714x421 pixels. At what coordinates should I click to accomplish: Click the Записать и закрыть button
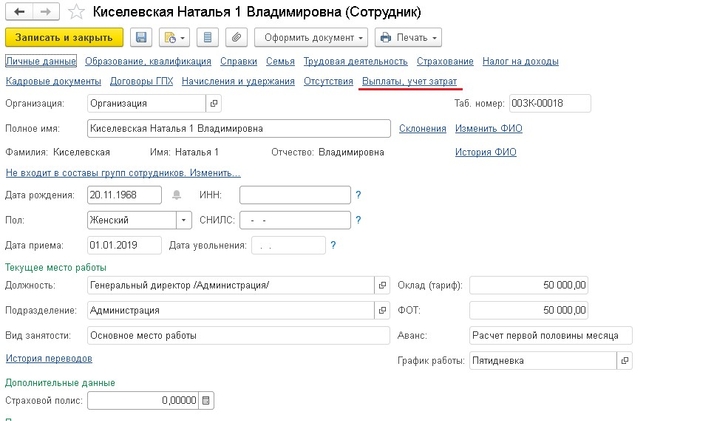(x=64, y=38)
